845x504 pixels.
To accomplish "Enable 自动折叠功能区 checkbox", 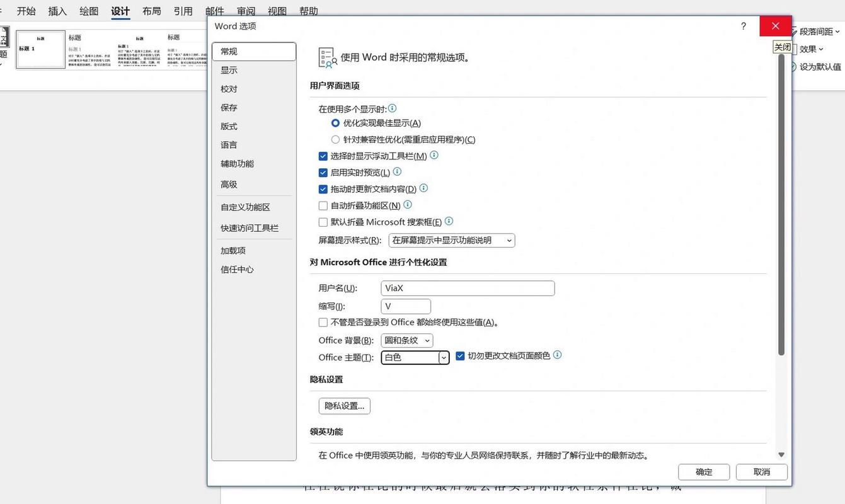I will coord(323,205).
